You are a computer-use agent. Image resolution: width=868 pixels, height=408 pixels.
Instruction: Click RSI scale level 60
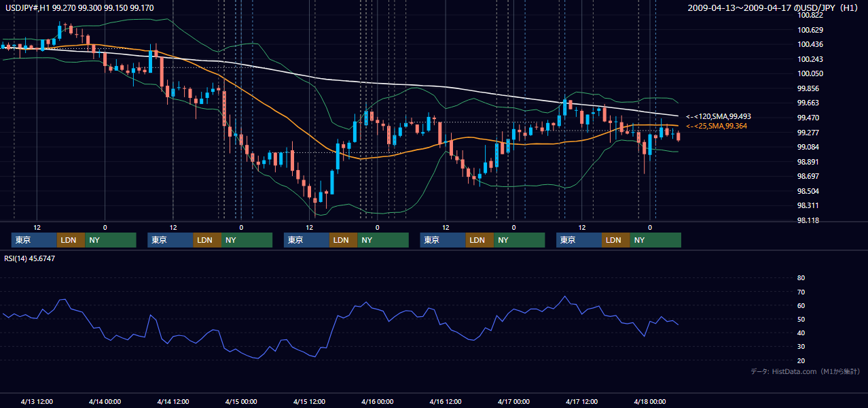tap(801, 305)
